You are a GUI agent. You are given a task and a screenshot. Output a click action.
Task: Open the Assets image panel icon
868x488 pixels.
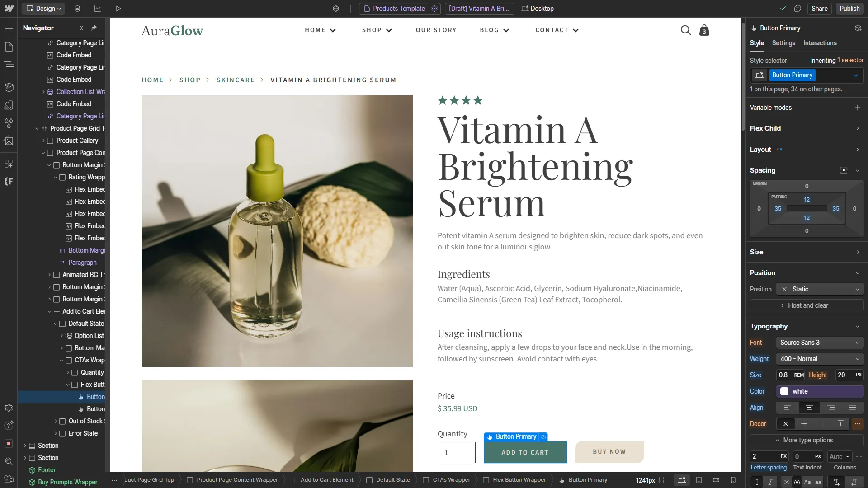click(9, 141)
